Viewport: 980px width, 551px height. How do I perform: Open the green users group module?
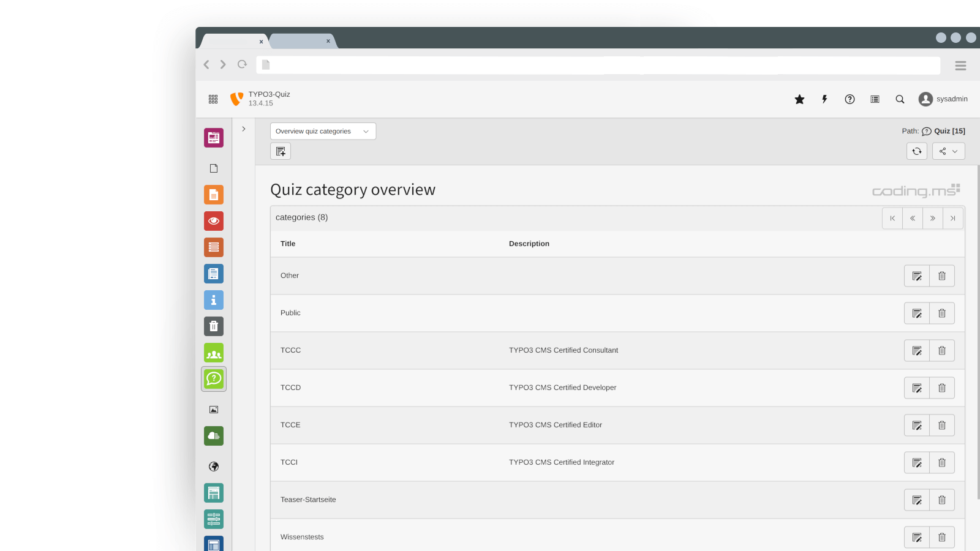pyautogui.click(x=214, y=353)
